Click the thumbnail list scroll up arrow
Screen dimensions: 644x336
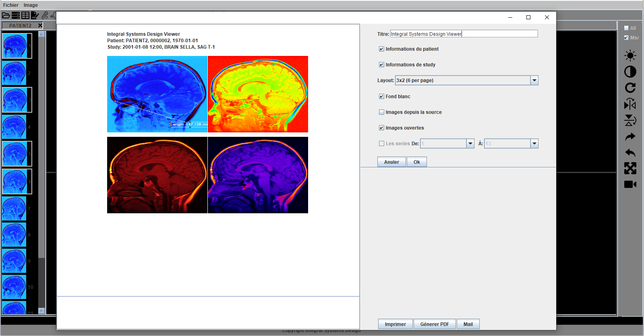coord(41,34)
